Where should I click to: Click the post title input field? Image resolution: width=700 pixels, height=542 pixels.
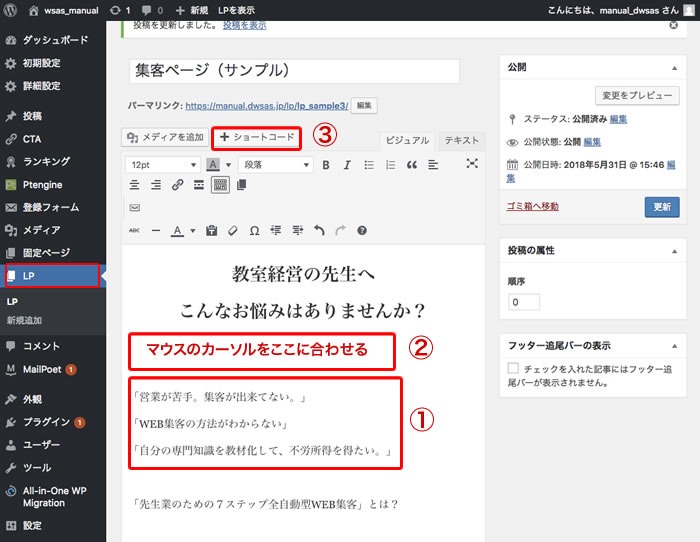point(294,72)
